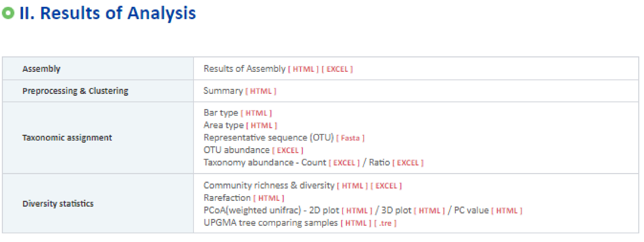Viewport: 644px width, 242px height.
Task: Click the green circle heading bullet
Action: coord(8,13)
